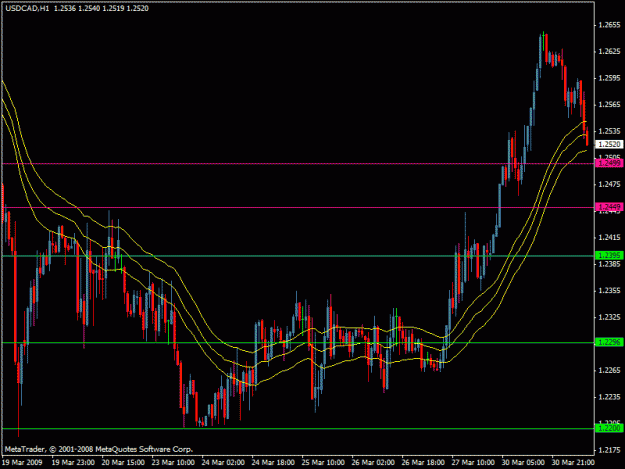The image size is (625, 469).
Task: Click the 1.2475 price scale value
Action: (x=609, y=184)
